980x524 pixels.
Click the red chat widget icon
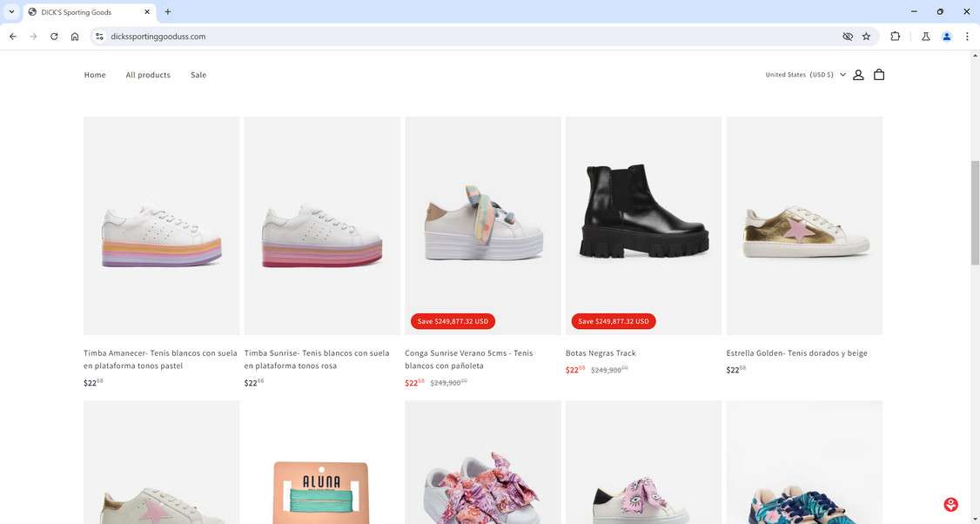click(x=951, y=505)
